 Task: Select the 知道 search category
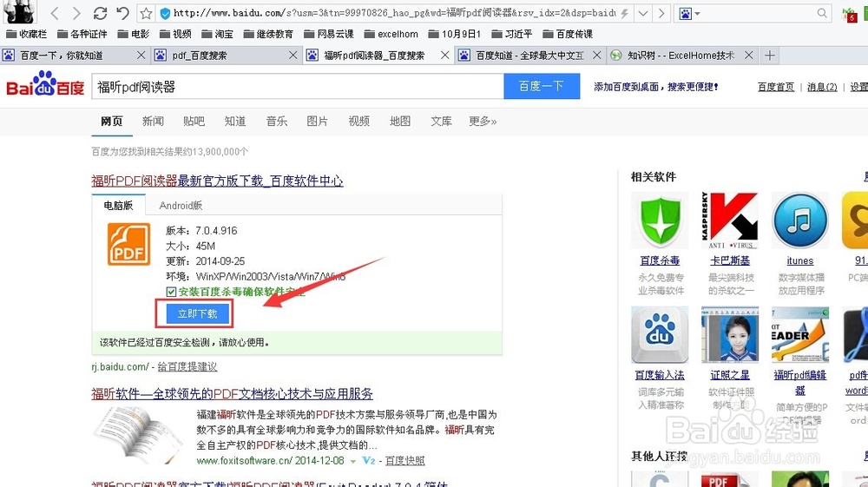[x=235, y=122]
